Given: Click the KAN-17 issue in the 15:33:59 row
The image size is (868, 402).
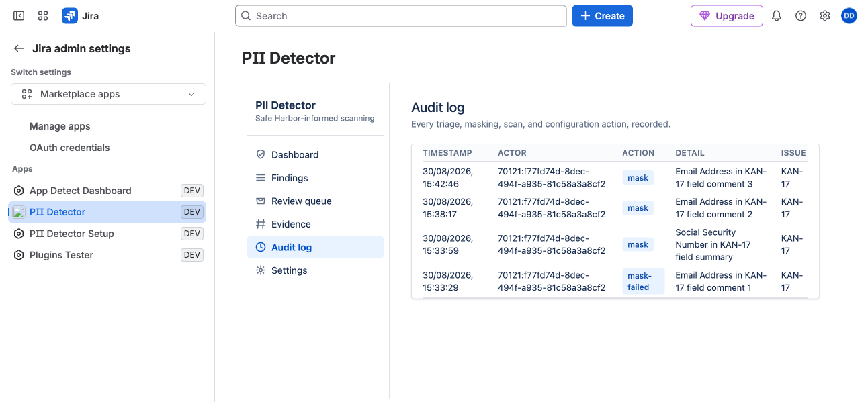Looking at the screenshot, I should click(x=792, y=245).
